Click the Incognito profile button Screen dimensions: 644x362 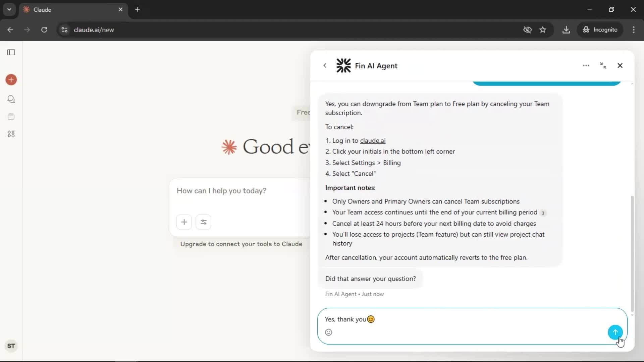[600, 30]
